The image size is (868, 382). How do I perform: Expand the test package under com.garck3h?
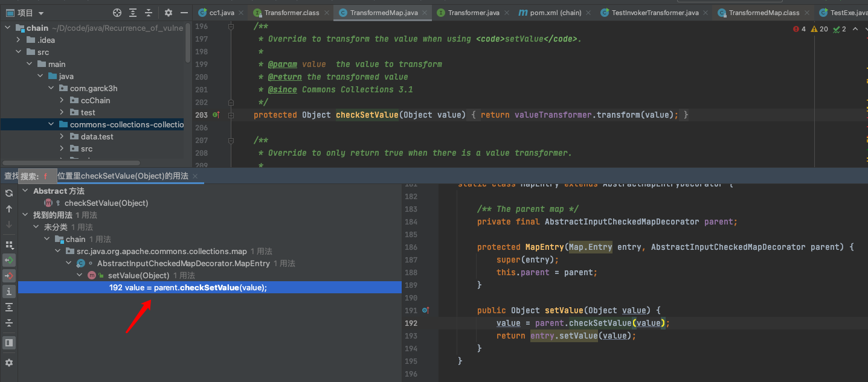click(x=62, y=112)
